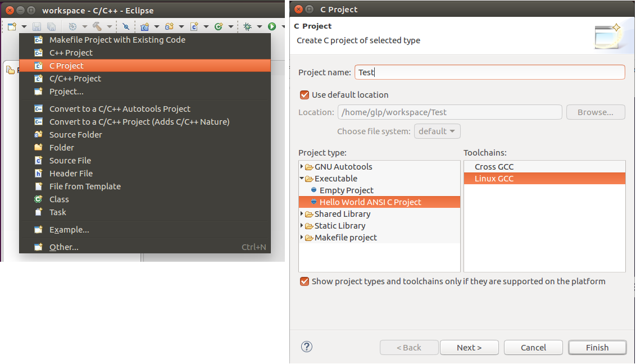The image size is (636, 364).
Task: Click the Save All icon in Eclipse toolbar
Action: [x=51, y=27]
